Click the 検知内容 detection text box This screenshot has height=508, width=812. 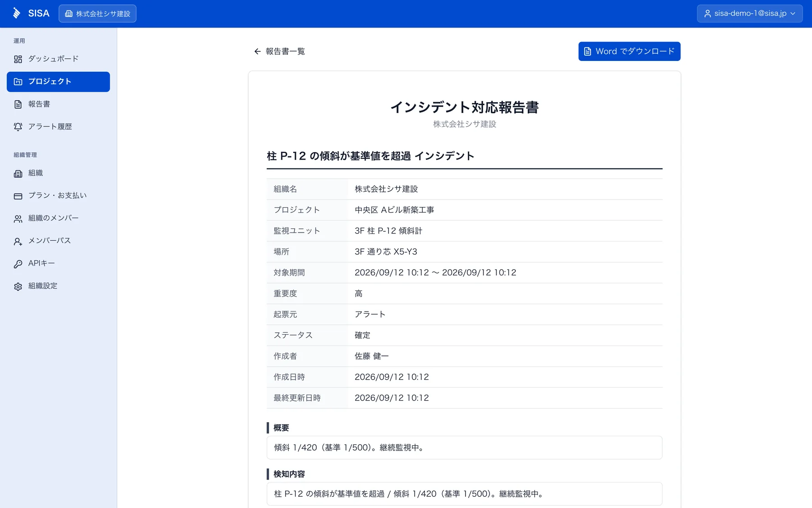tap(464, 494)
